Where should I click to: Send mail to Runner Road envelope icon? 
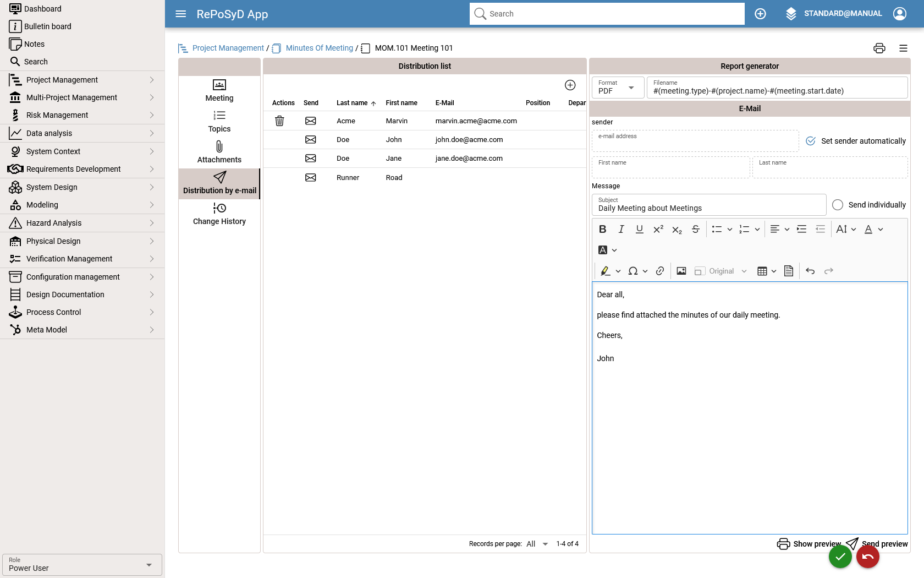311,177
